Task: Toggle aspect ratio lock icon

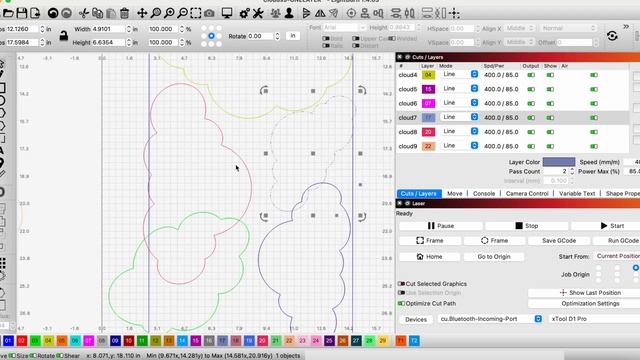Action: pos(64,36)
